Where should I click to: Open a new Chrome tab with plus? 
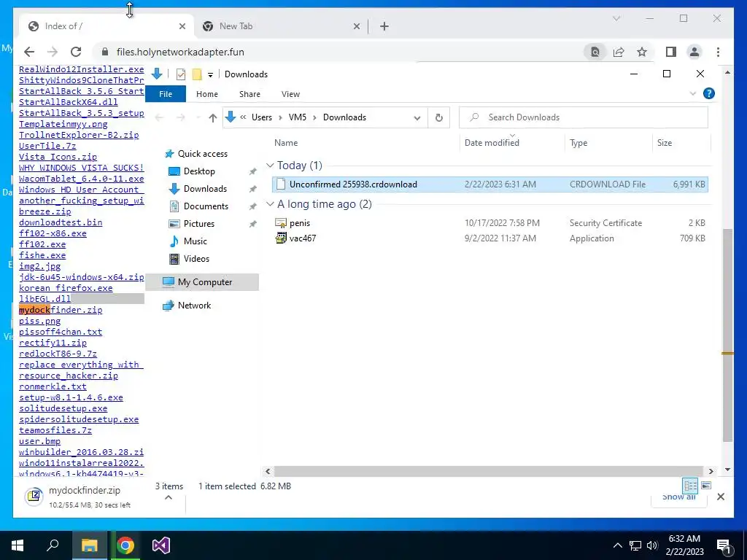(384, 26)
